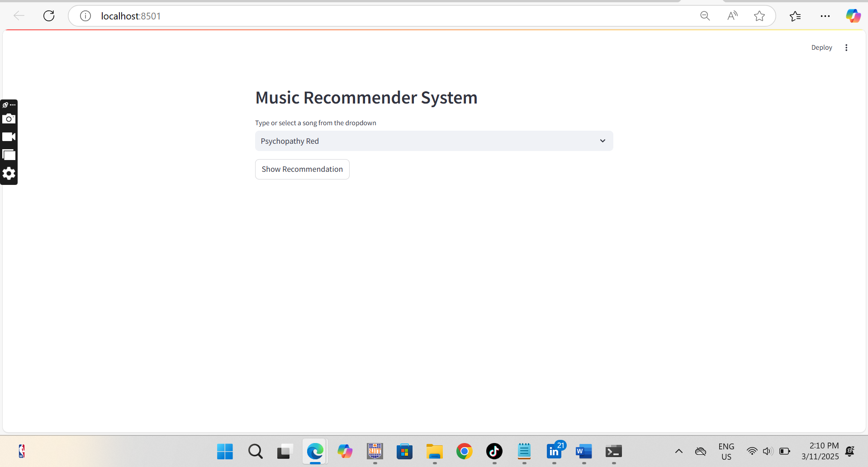View site information icon in address bar
The width and height of the screenshot is (868, 467).
[x=85, y=16]
